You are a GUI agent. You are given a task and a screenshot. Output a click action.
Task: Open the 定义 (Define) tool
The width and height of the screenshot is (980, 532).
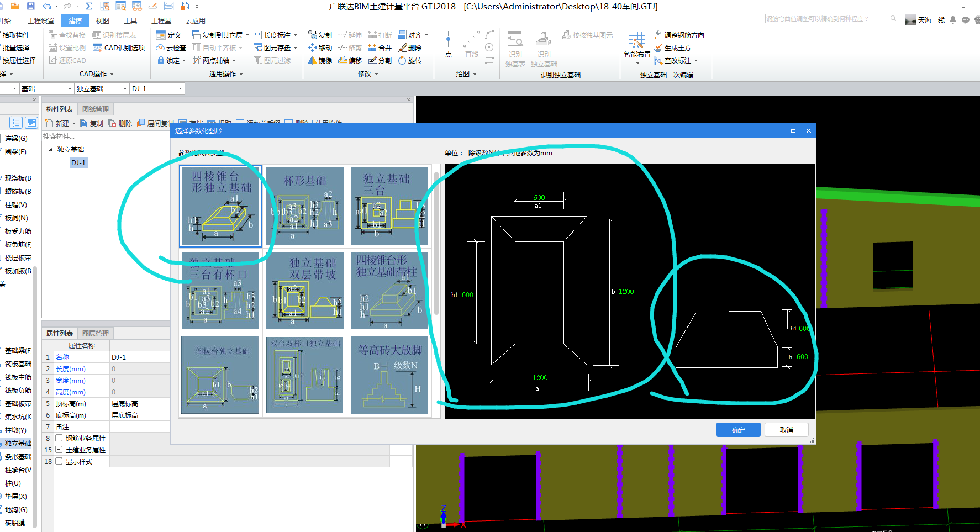point(169,35)
